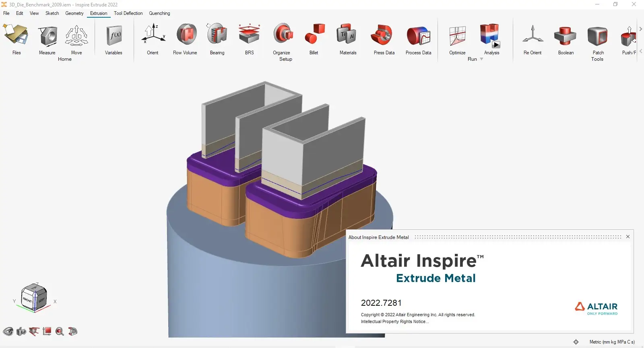Image resolution: width=644 pixels, height=348 pixels.
Task: Click the section cut view icon
Action: click(34, 332)
